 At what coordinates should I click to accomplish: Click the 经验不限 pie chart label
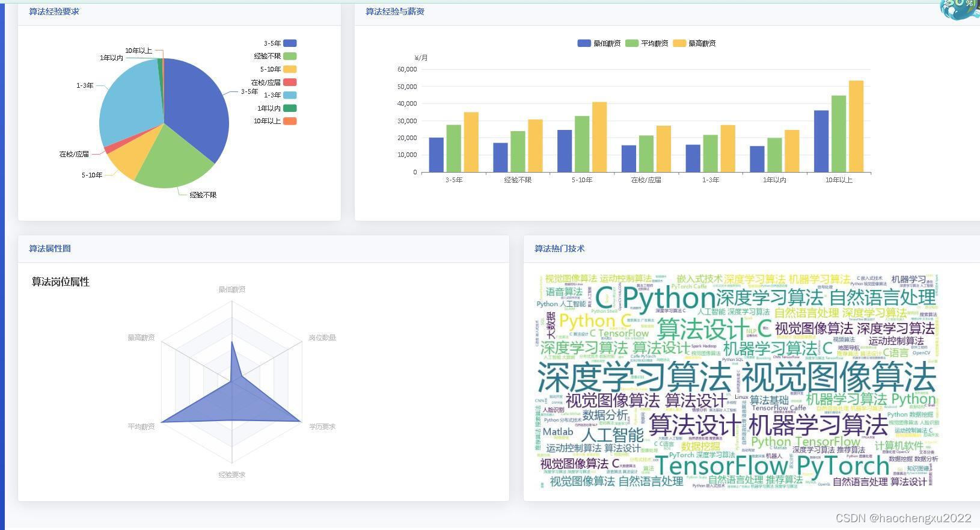[x=203, y=195]
